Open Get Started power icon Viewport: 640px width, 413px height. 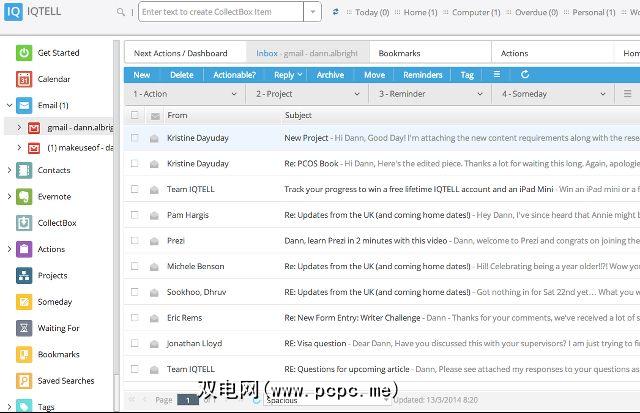[x=24, y=53]
